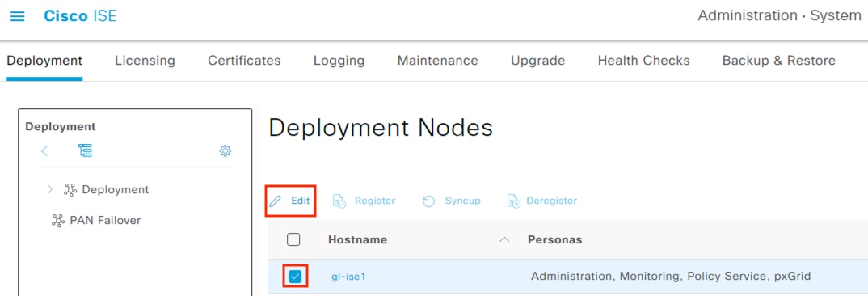The width and height of the screenshot is (868, 296).
Task: Open the Health Checks tab
Action: point(644,61)
